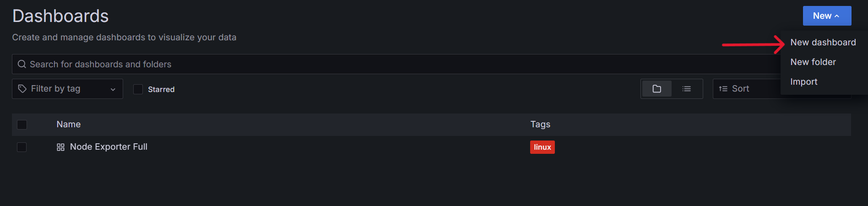
Task: Expand the Filter by tag dropdown
Action: pos(67,89)
